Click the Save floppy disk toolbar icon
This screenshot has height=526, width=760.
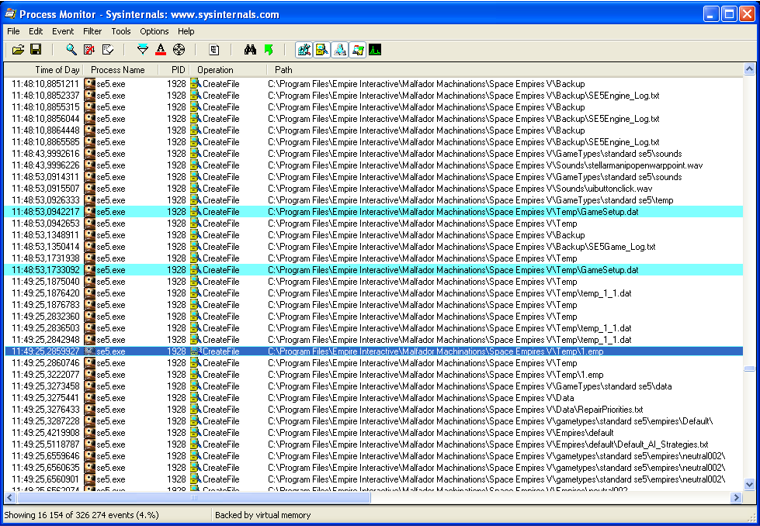coord(35,49)
